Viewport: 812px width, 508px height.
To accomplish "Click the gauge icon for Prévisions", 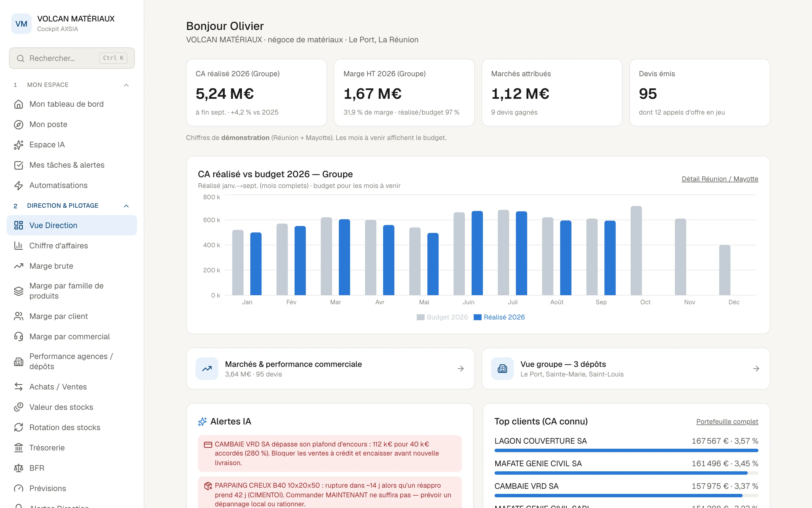I will [x=18, y=489].
